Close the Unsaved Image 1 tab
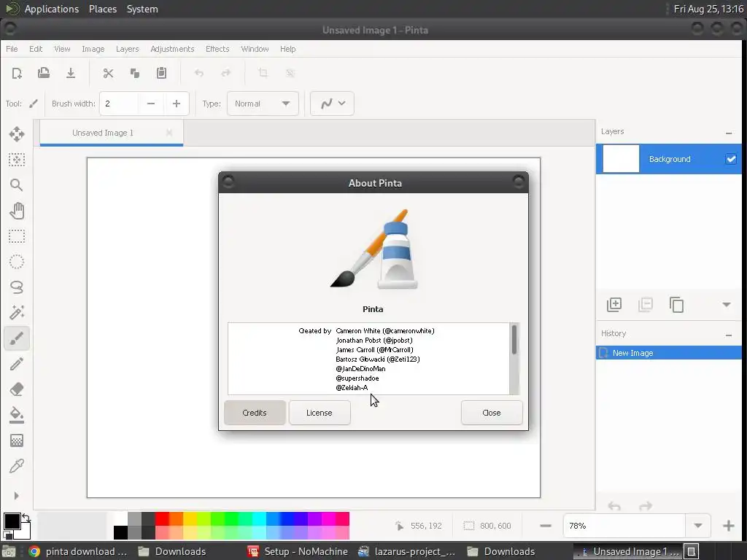The width and height of the screenshot is (747, 560). [x=169, y=133]
